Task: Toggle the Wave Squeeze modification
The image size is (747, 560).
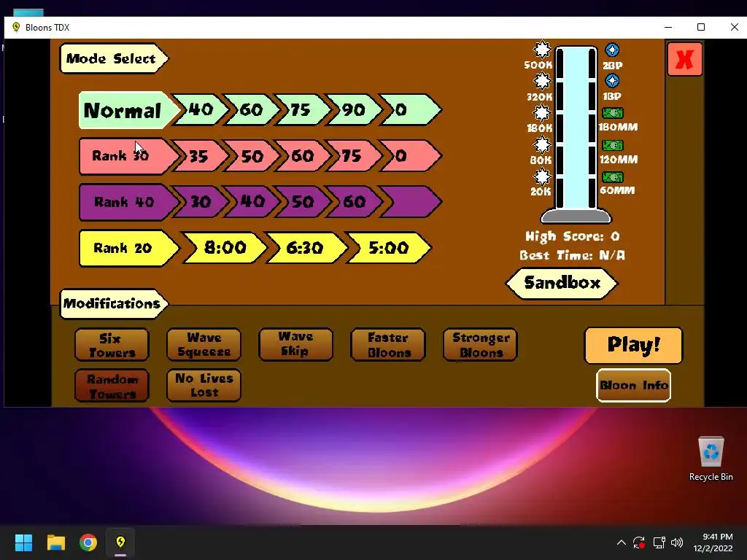Action: coord(204,345)
